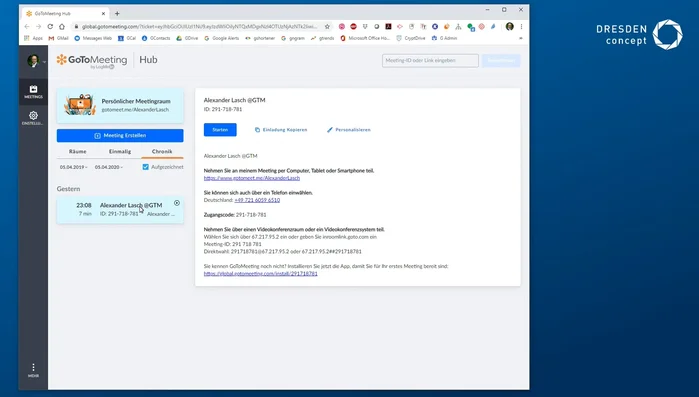Click the Meeting-ID oder Link eingeben field
699x397 pixels.
[430, 61]
